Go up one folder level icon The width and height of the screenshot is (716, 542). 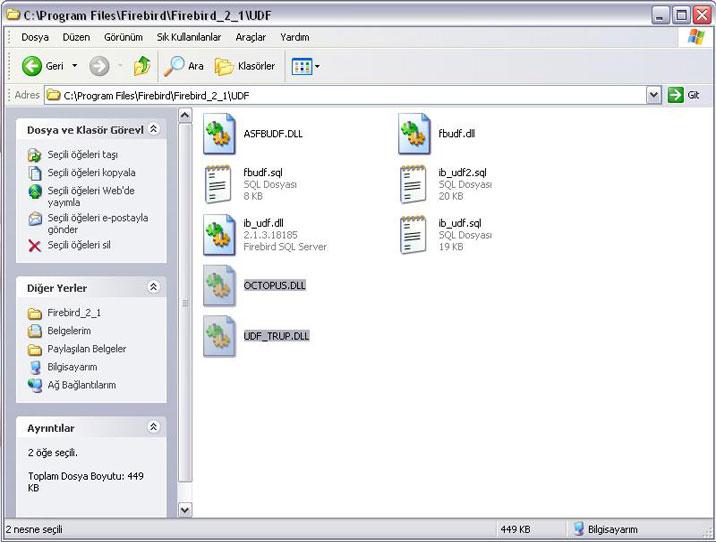click(142, 66)
